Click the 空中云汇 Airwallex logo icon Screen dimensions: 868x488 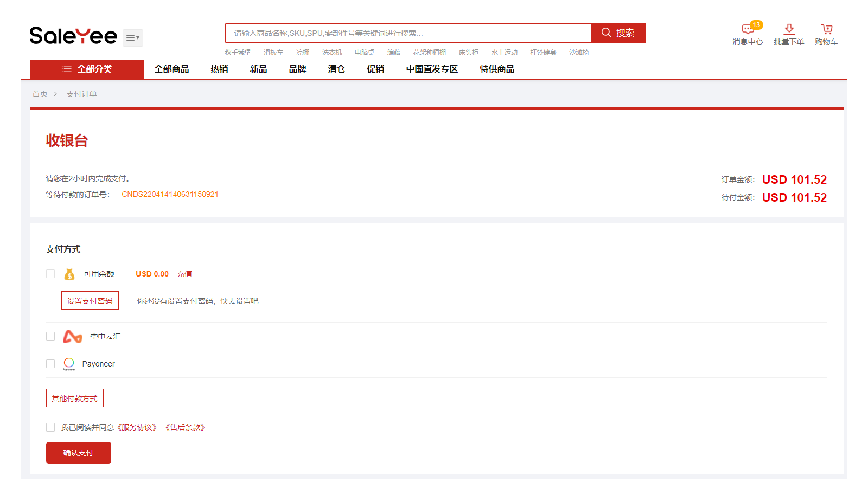click(x=72, y=337)
